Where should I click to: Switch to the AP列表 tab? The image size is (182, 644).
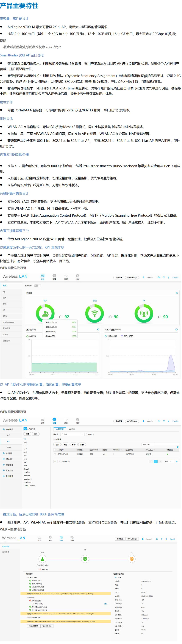pos(72,429)
